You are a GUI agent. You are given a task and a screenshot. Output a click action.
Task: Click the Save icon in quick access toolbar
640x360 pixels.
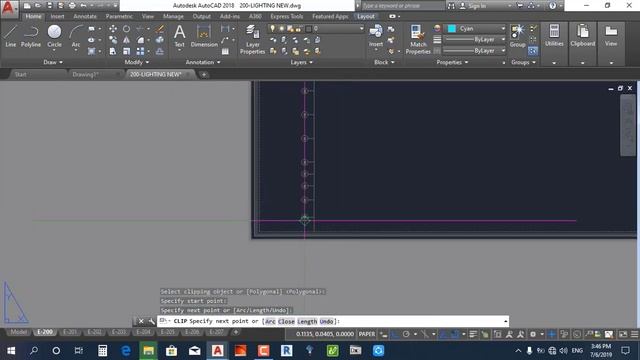(49, 6)
